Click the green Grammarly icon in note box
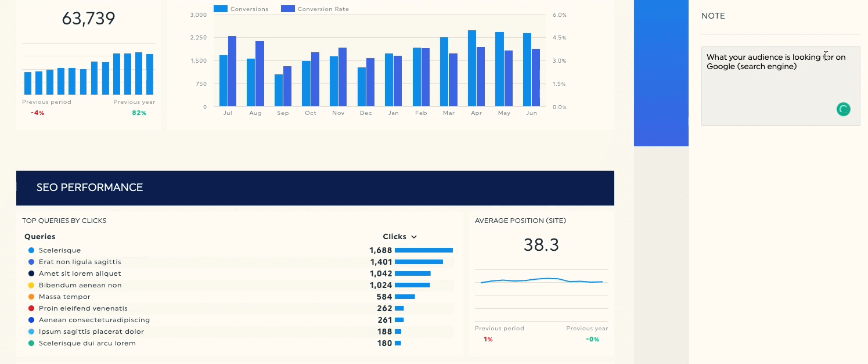 pos(843,109)
